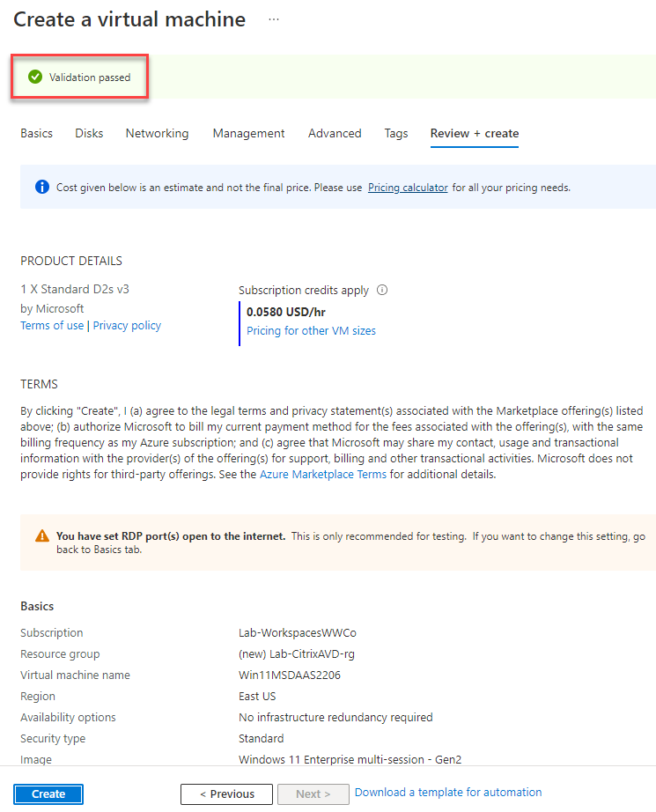Open the Advanced tab
656x812 pixels.
point(335,133)
